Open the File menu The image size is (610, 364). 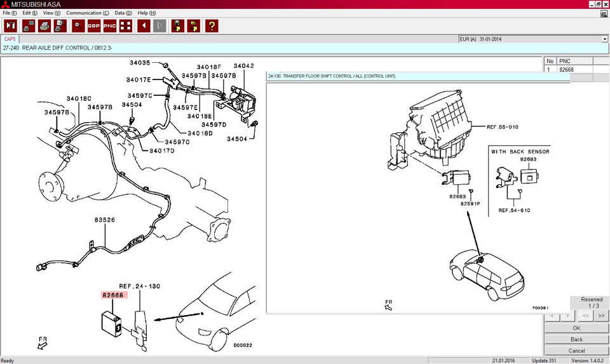[x=10, y=13]
